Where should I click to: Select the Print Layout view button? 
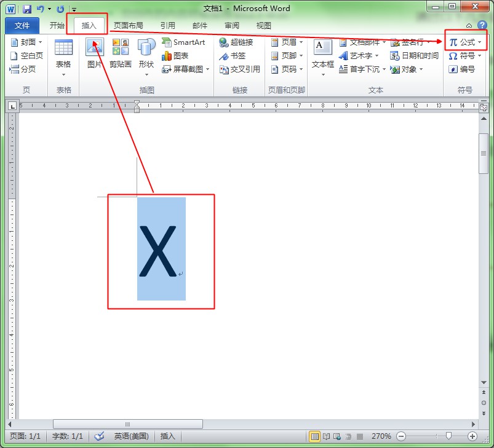[314, 436]
